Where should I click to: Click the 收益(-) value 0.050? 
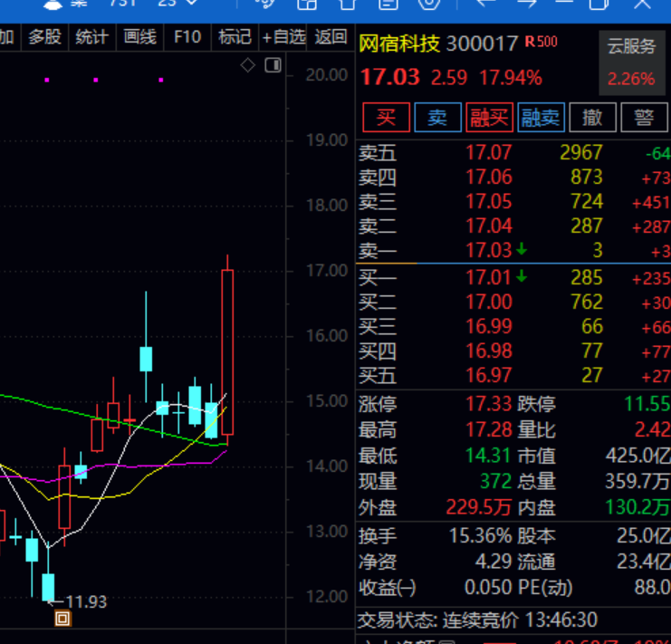(489, 588)
